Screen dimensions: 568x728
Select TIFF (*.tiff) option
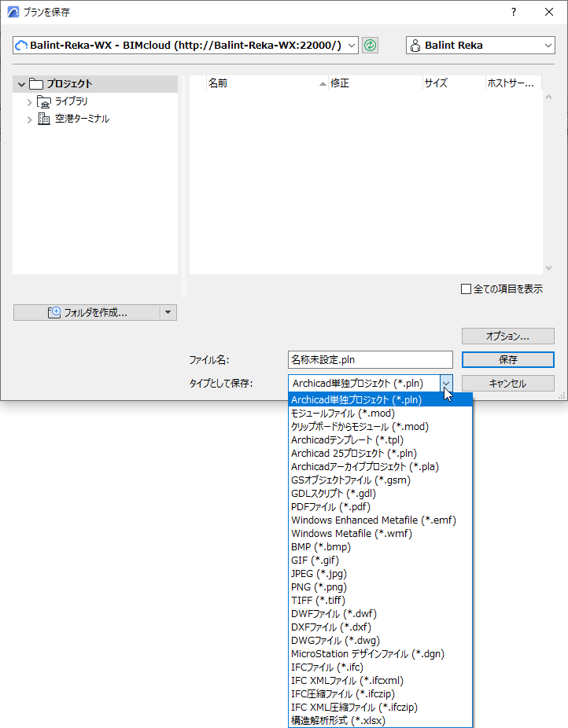point(380,601)
